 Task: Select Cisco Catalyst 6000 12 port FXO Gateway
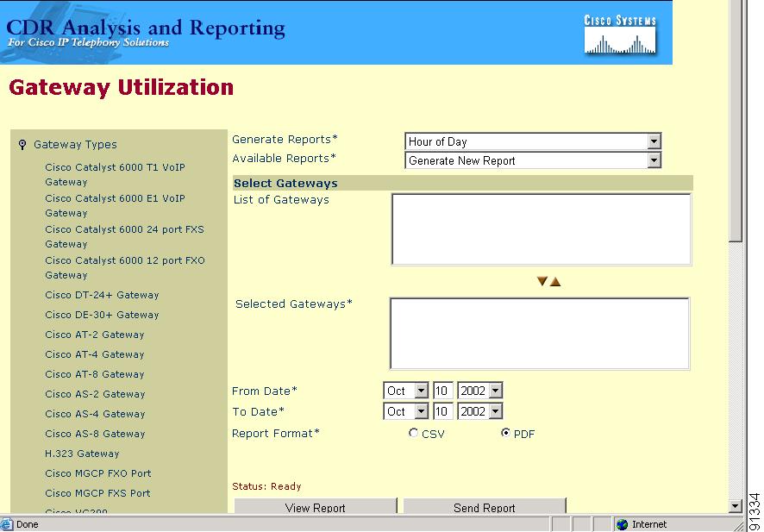[125, 268]
